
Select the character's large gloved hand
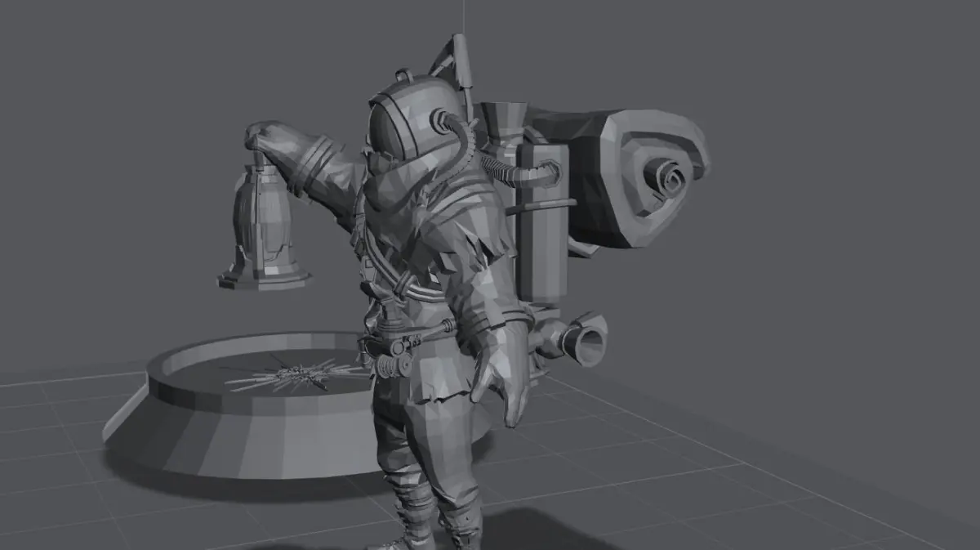pos(501,372)
